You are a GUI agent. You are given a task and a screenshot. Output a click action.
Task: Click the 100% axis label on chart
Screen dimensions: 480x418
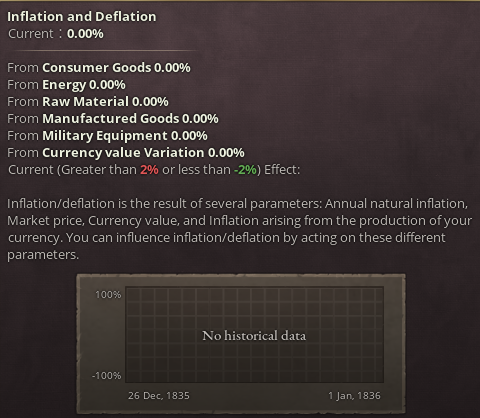tap(108, 295)
